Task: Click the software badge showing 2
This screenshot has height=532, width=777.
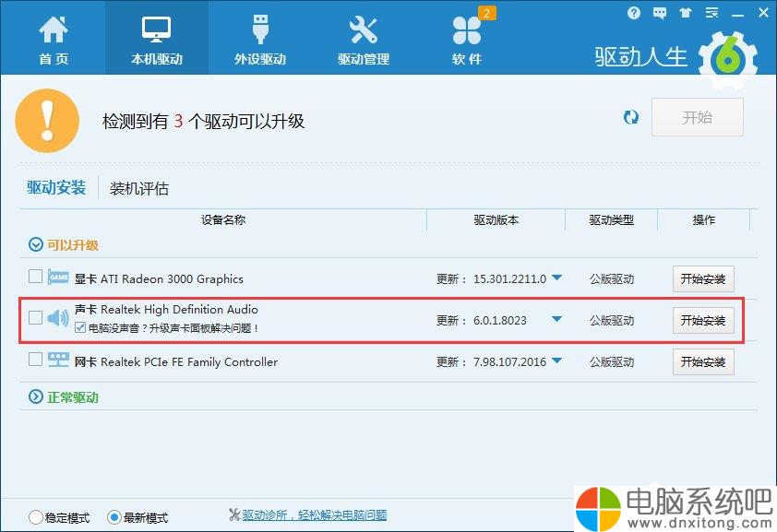Action: [x=486, y=13]
